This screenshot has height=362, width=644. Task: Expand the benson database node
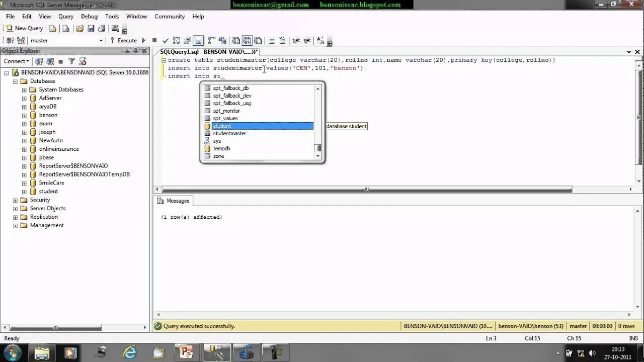click(24, 116)
